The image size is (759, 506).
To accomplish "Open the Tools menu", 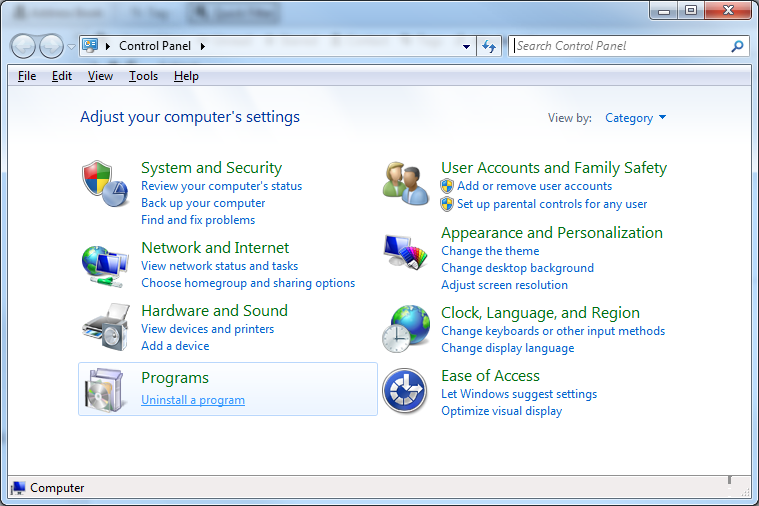I will click(143, 76).
